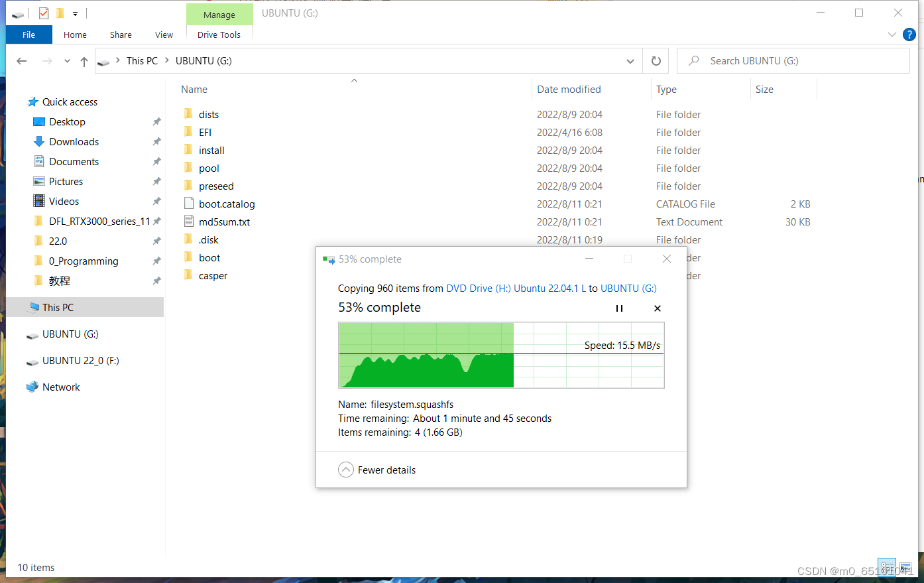
Task: Click the Search UBUNTU (G:) box
Action: [793, 61]
